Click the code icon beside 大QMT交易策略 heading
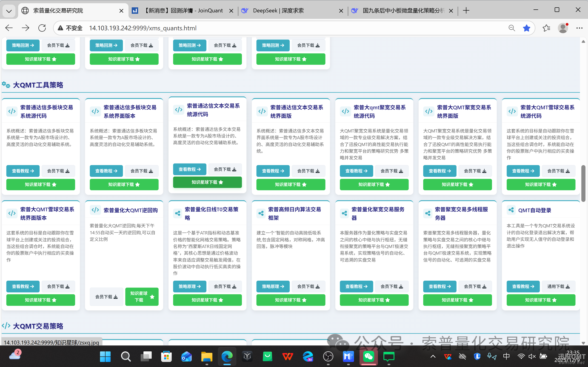The image size is (588, 367). [6, 326]
